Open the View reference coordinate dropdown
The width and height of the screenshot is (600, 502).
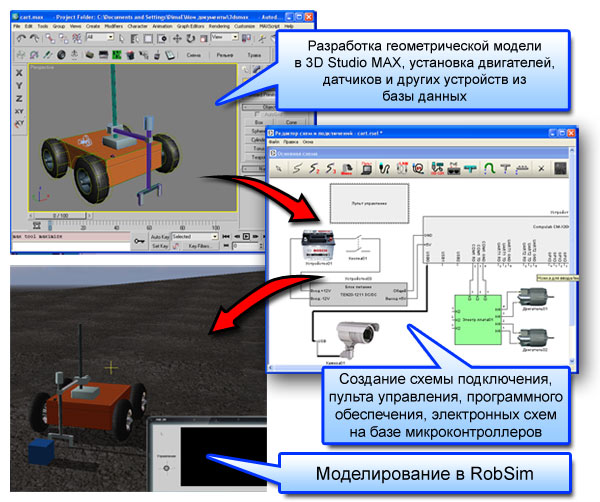[225, 37]
